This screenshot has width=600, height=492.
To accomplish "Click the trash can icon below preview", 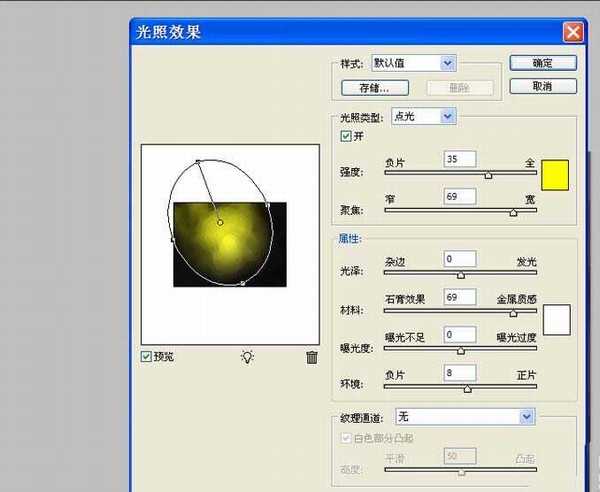I will click(311, 357).
